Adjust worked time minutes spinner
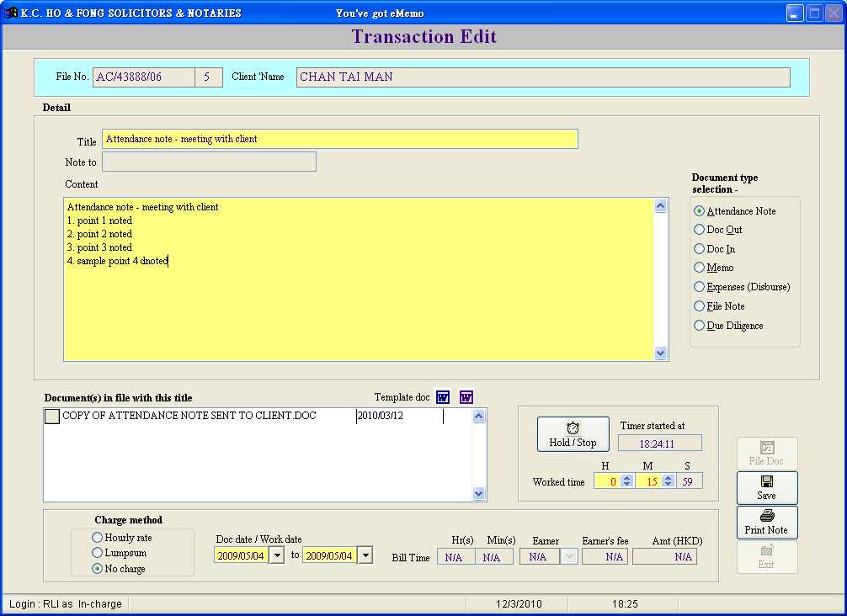The width and height of the screenshot is (847, 616). pyautogui.click(x=669, y=481)
